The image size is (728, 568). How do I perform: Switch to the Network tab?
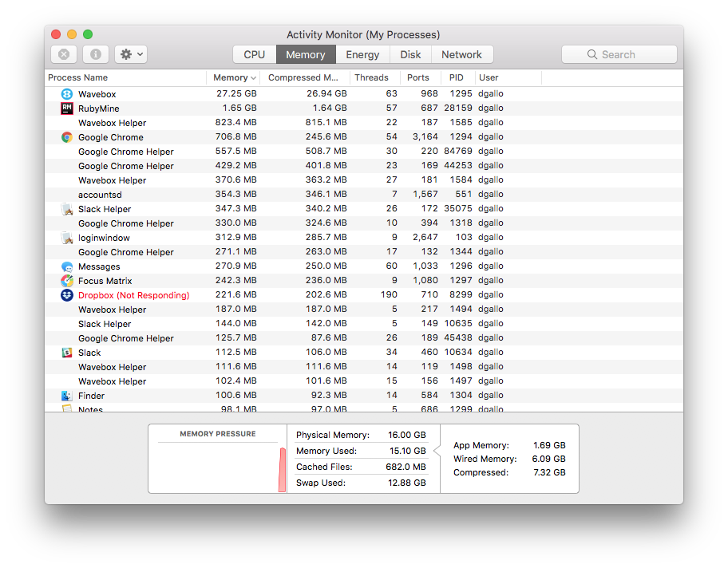coord(462,54)
